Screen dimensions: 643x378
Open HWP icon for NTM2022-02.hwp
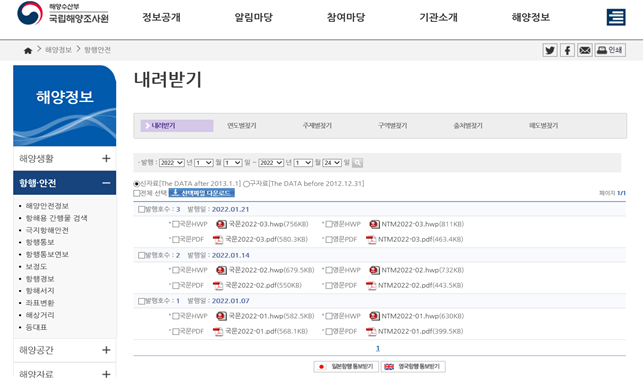pyautogui.click(x=374, y=270)
